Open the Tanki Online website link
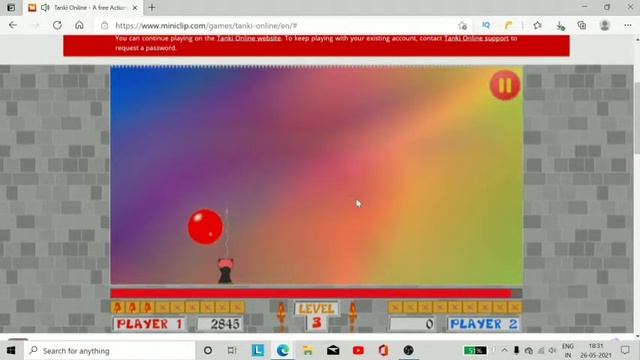 pyautogui.click(x=249, y=38)
